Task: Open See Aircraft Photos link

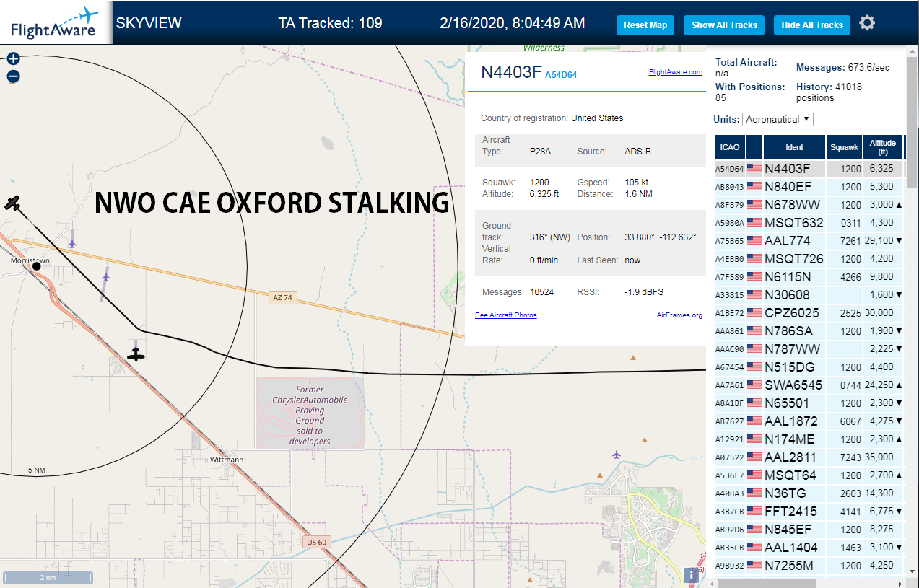Action: tap(505, 315)
